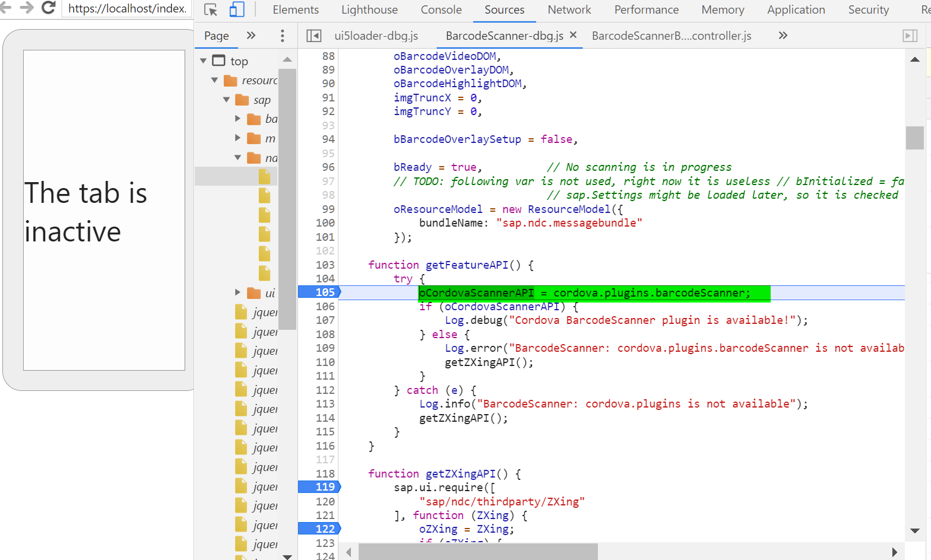This screenshot has height=560, width=931.
Task: Select the BarcodeScanner-dbg.js file tab
Action: (505, 36)
